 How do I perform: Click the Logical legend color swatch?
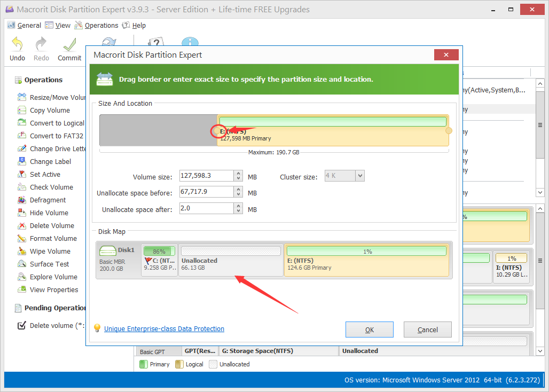tap(179, 364)
